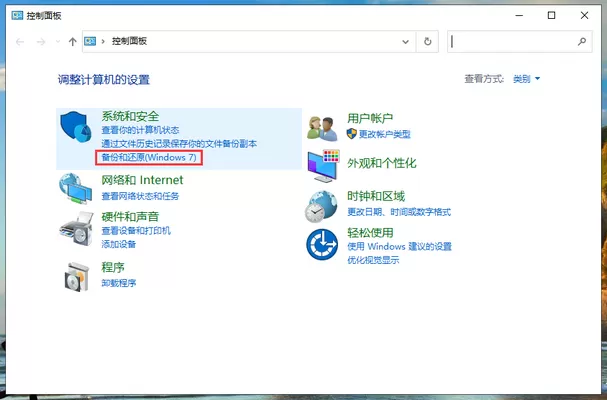Click the breadcrumb chevron before 控制面板
Viewport: 607px width, 400px height.
[103, 41]
